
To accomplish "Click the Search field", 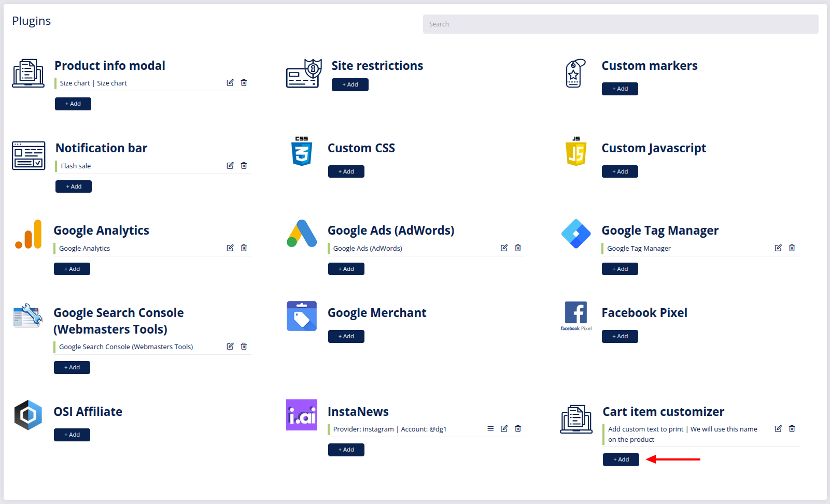I will pyautogui.click(x=620, y=24).
